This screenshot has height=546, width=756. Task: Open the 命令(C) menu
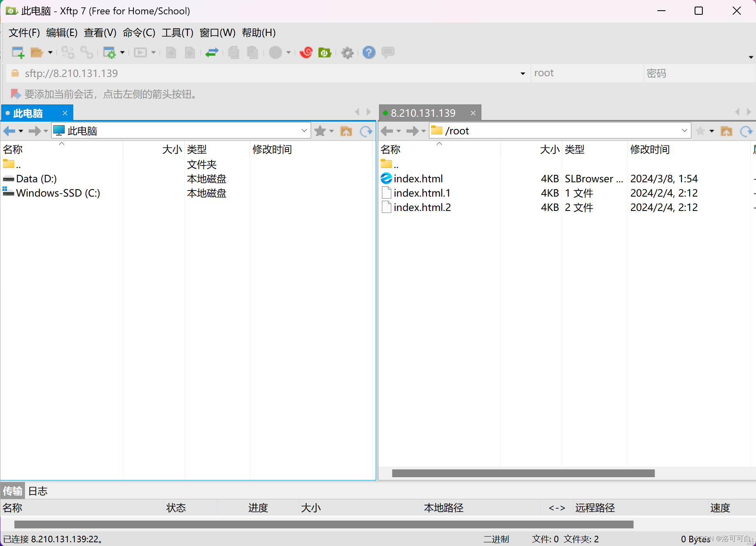tap(139, 33)
